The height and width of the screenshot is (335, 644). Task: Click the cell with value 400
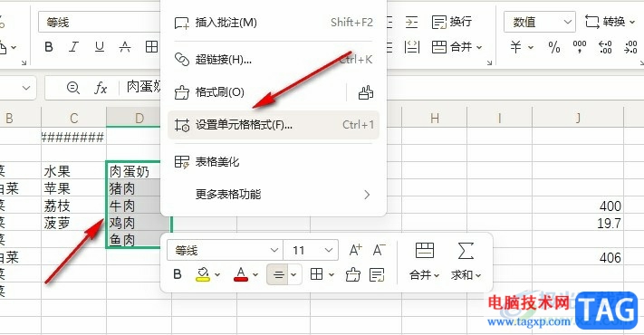pos(578,206)
